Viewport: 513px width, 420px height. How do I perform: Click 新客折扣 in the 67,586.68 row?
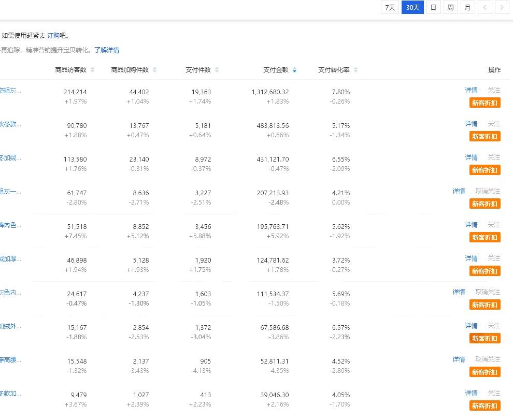point(484,339)
